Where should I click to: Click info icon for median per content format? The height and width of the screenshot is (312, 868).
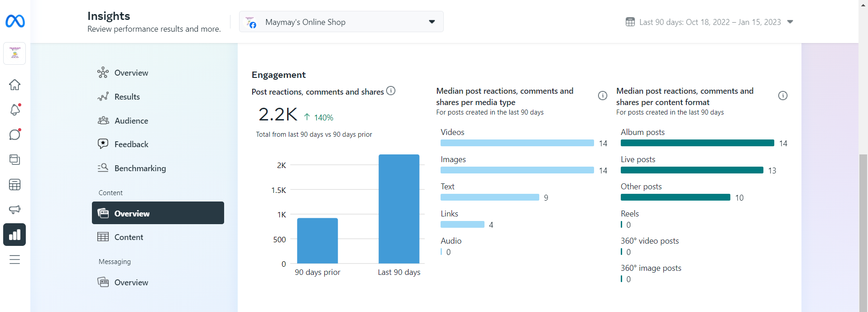pos(782,96)
